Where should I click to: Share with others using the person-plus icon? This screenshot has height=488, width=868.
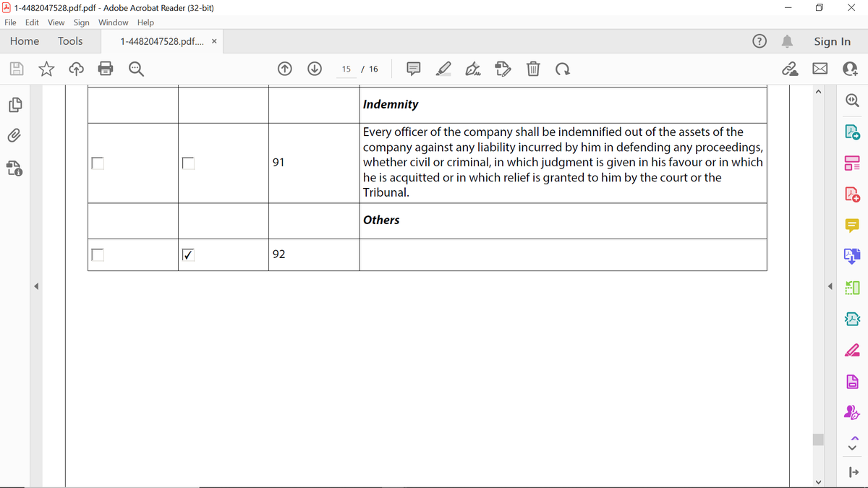[851, 69]
